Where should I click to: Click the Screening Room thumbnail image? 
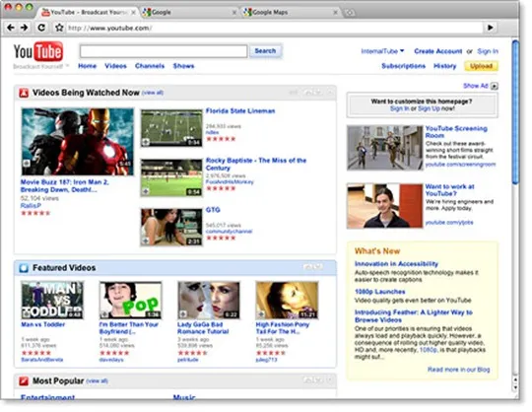click(385, 148)
